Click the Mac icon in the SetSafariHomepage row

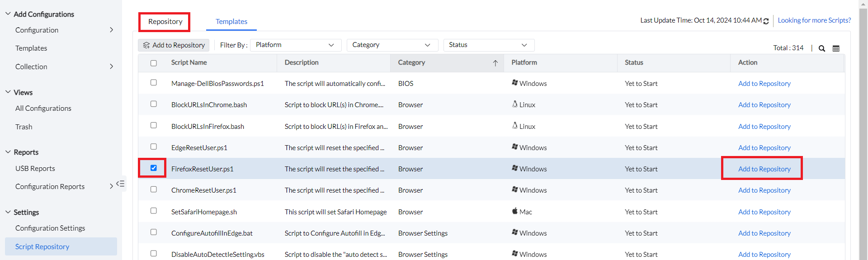click(514, 211)
